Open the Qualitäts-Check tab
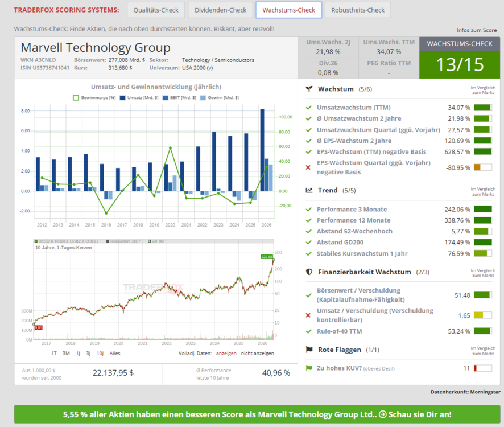 tap(156, 10)
